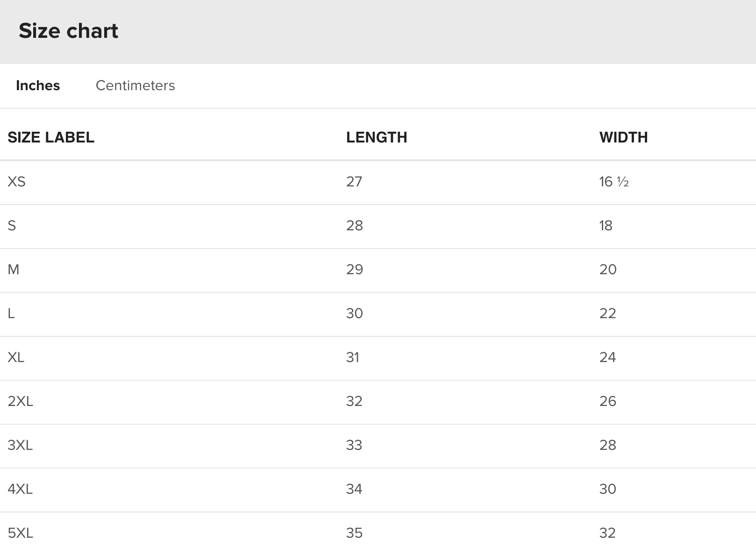The height and width of the screenshot is (555, 756).
Task: Select the XL size row label
Action: click(16, 357)
